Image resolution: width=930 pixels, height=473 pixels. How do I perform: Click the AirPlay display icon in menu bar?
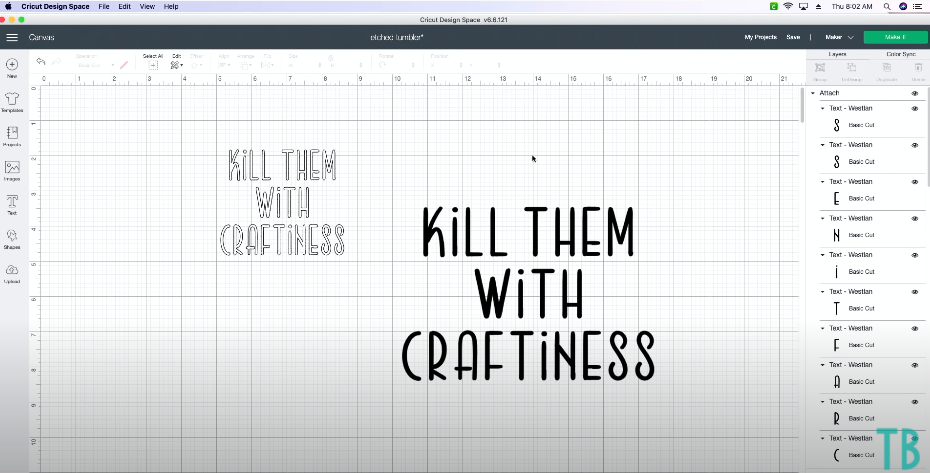804,7
